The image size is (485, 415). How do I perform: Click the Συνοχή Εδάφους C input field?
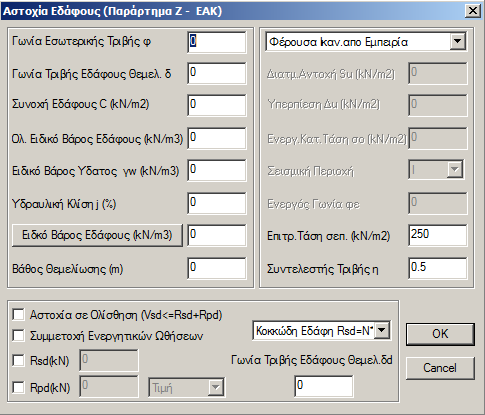coord(217,105)
